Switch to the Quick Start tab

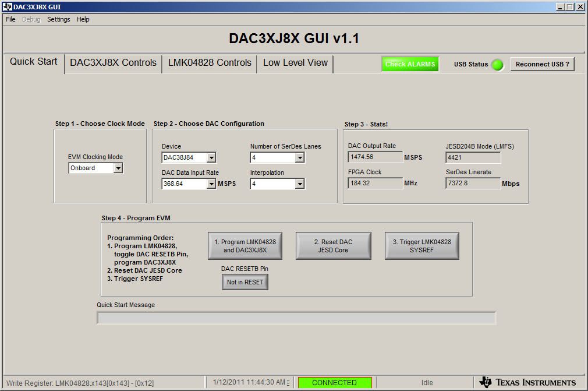34,62
